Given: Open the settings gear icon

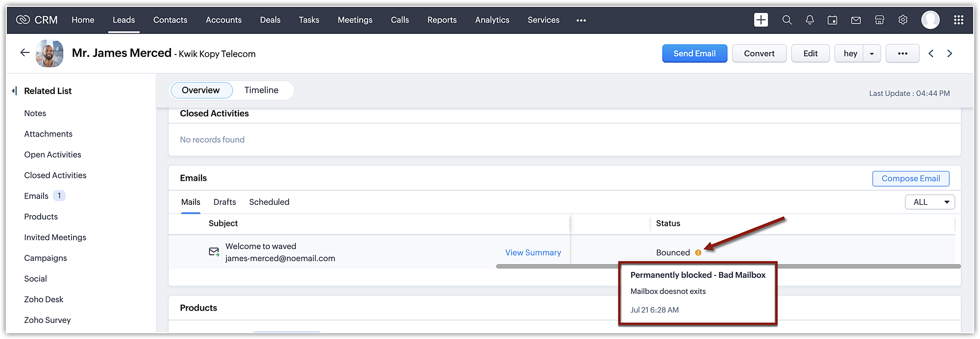Looking at the screenshot, I should click(903, 20).
